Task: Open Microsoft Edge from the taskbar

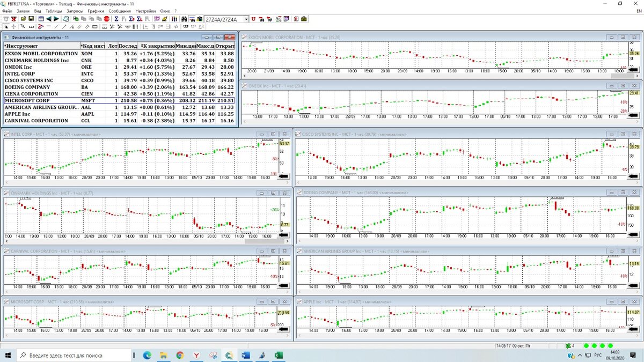Action: (147, 355)
